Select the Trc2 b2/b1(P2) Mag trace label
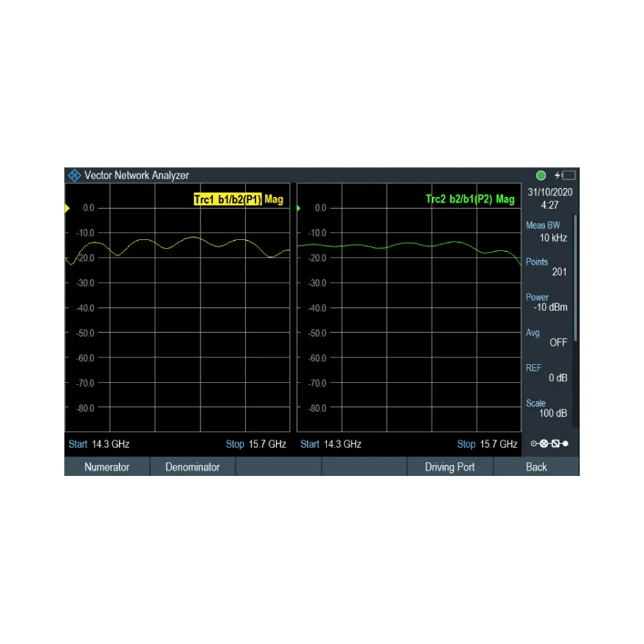Viewport: 644px width, 644px height. [x=470, y=199]
